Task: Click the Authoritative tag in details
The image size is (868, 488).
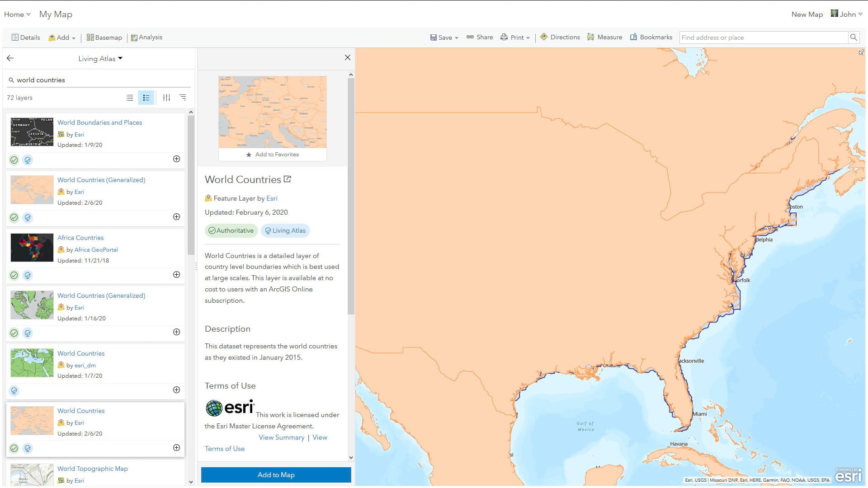Action: (231, 231)
